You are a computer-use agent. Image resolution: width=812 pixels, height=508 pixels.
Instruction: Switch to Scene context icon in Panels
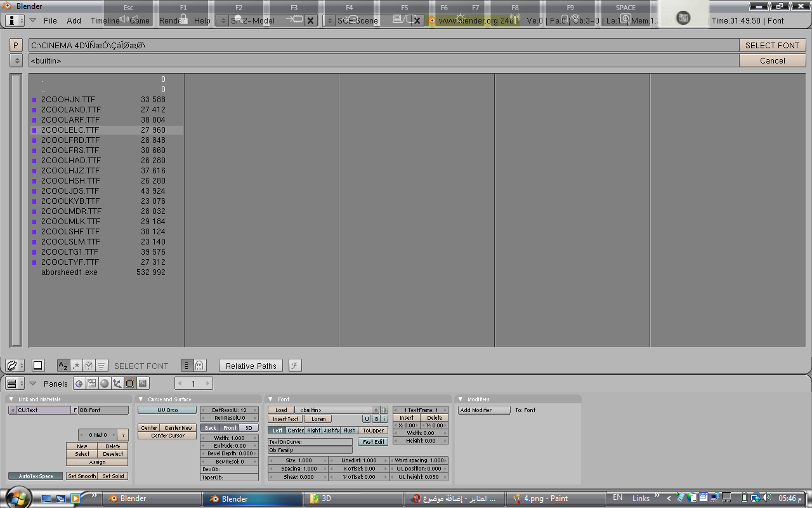pos(143,384)
